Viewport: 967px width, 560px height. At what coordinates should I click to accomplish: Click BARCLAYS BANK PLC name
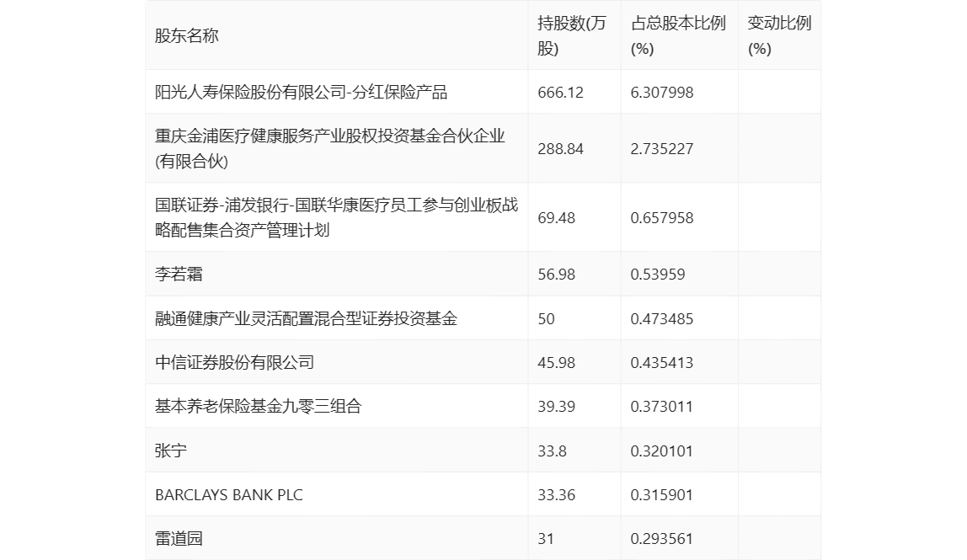(229, 494)
